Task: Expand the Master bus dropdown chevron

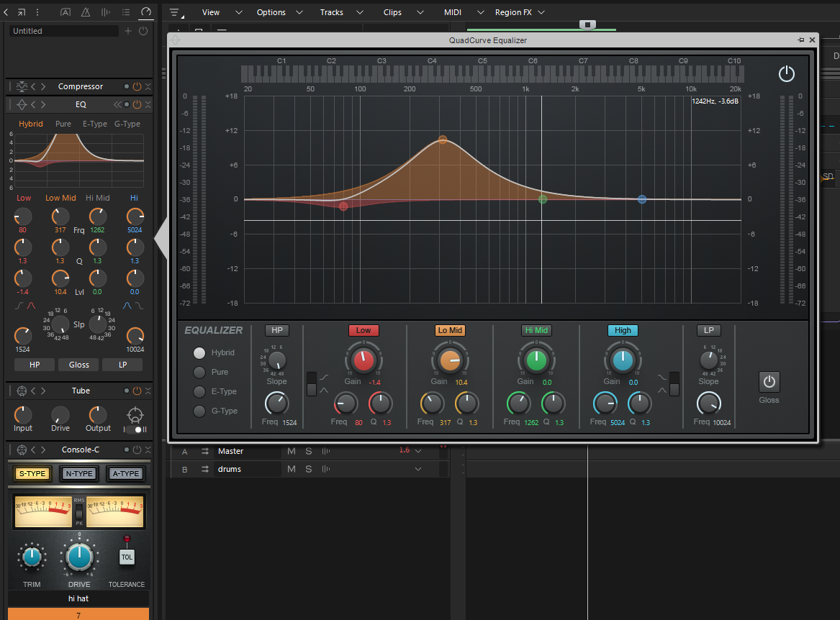Action: tap(418, 451)
